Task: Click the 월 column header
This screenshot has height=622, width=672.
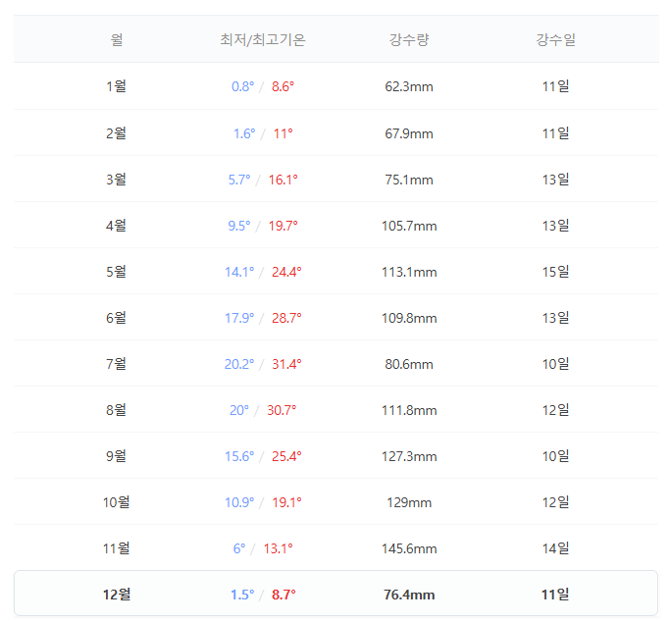Action: pos(116,39)
